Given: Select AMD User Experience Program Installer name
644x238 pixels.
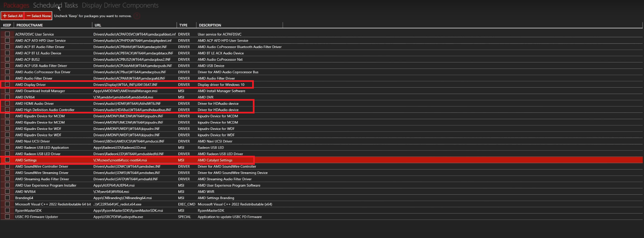Looking at the screenshot, I should (x=46, y=185).
